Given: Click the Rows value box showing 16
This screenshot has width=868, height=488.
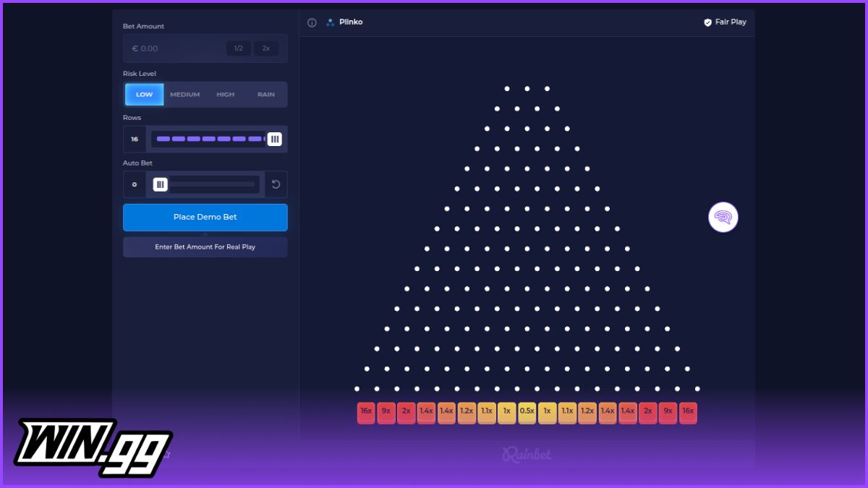Looking at the screenshot, I should point(135,139).
